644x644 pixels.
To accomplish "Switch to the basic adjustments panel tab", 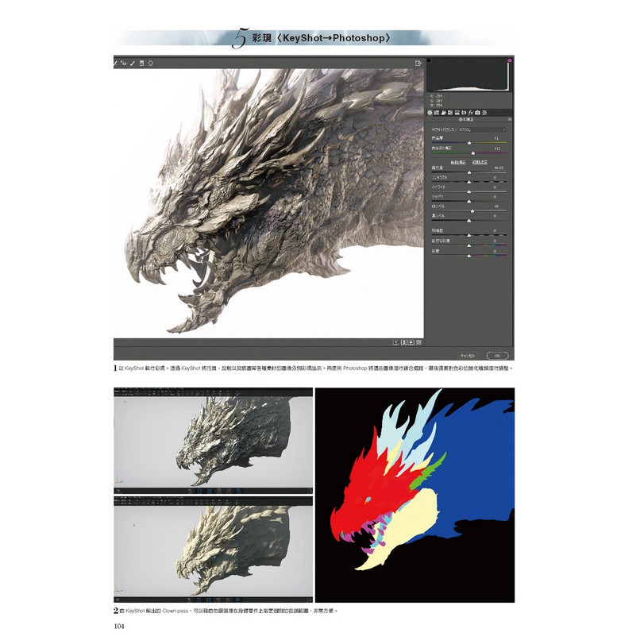I will click(x=430, y=113).
